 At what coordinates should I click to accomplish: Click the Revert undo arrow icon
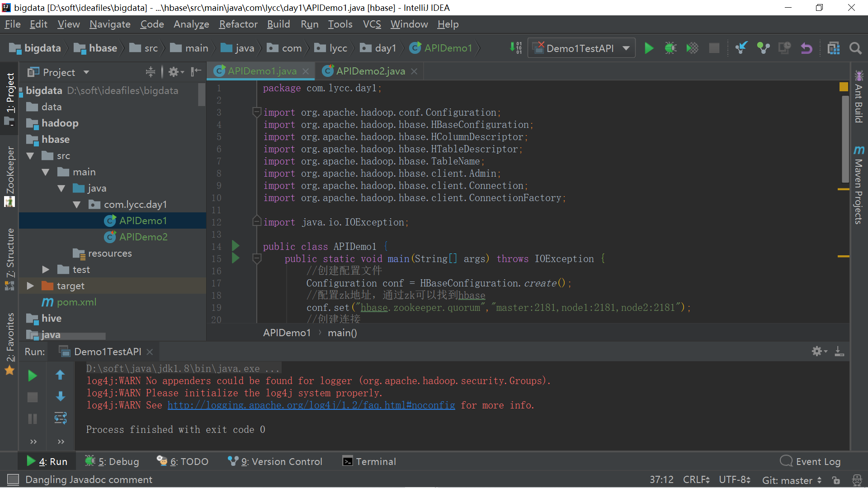(x=806, y=48)
